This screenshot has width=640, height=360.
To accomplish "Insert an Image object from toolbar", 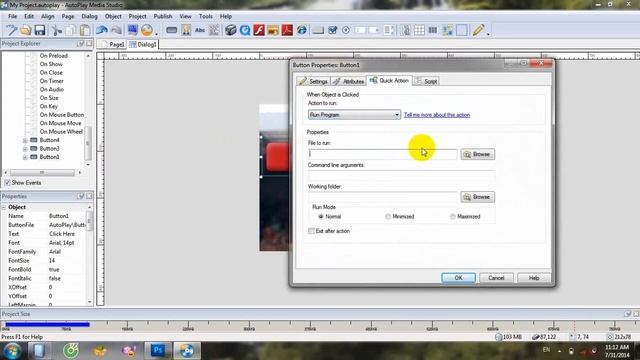I will tap(186, 30).
